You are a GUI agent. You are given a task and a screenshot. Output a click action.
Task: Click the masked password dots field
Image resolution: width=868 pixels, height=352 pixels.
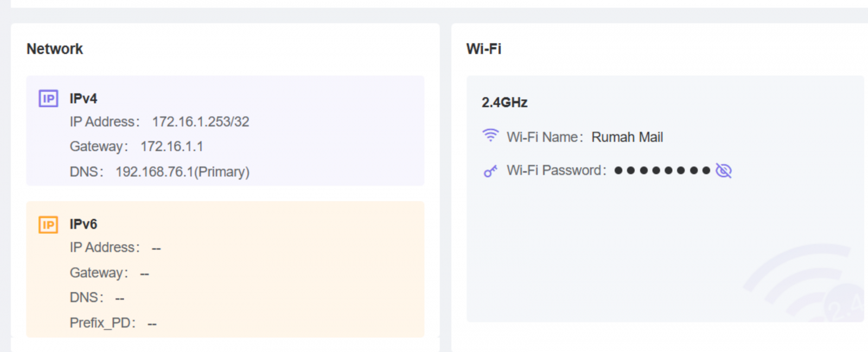662,170
